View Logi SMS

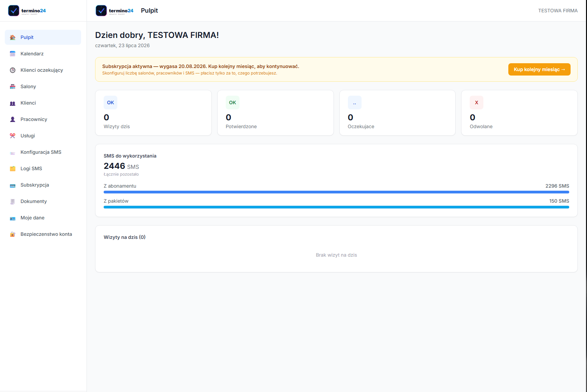click(43, 168)
